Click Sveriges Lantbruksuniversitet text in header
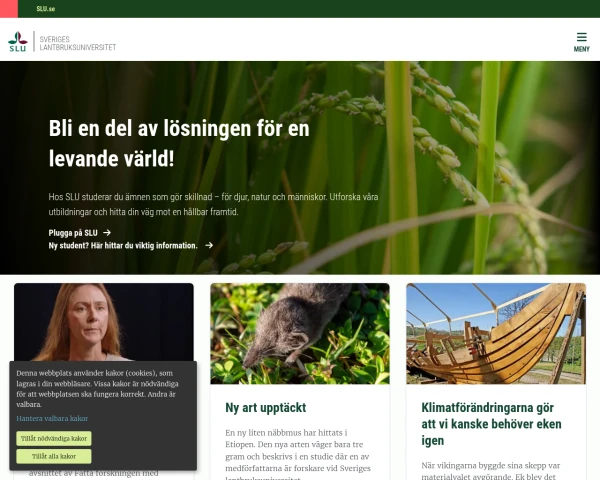The height and width of the screenshot is (480, 600). (x=78, y=43)
